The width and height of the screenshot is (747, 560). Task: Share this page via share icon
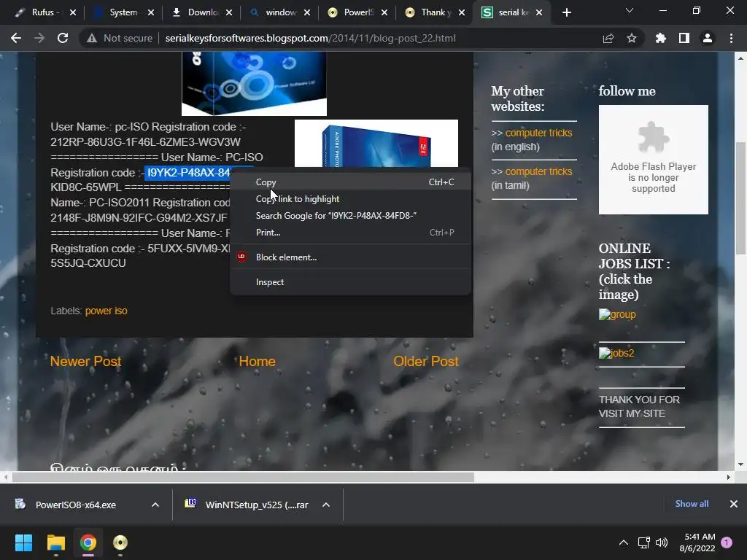click(x=608, y=38)
